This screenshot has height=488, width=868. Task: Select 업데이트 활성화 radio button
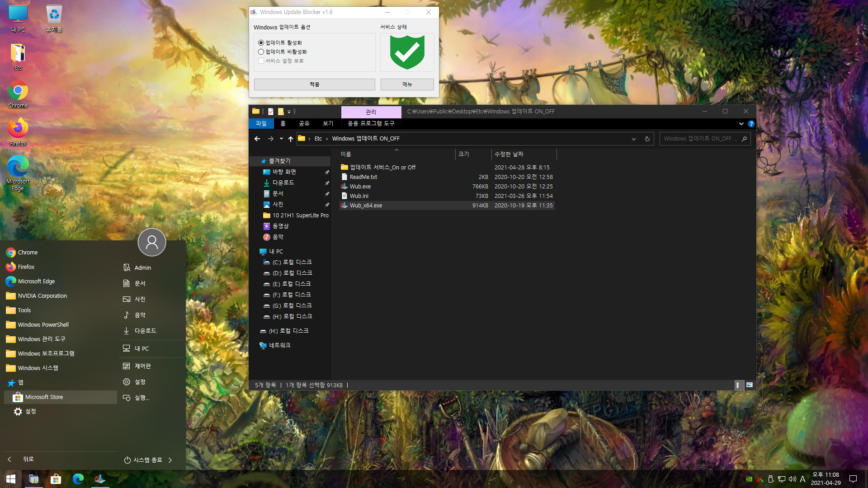pyautogui.click(x=261, y=42)
